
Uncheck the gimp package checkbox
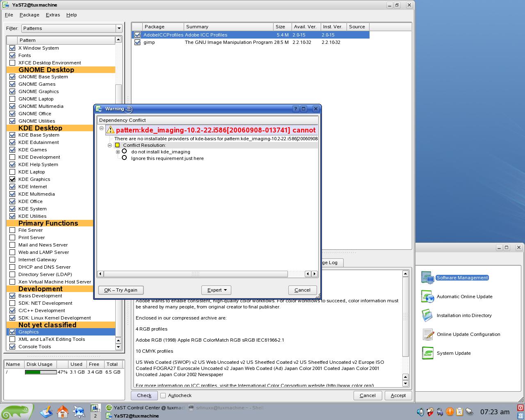137,42
